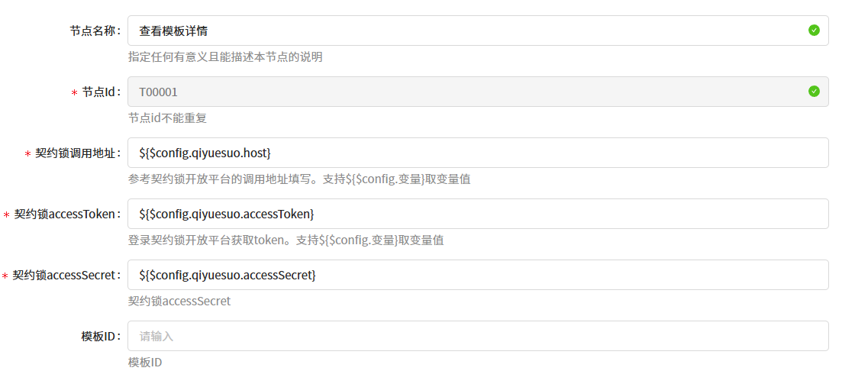This screenshot has width=868, height=387.
Task: Click the 节点Id field label
Action: (99, 92)
